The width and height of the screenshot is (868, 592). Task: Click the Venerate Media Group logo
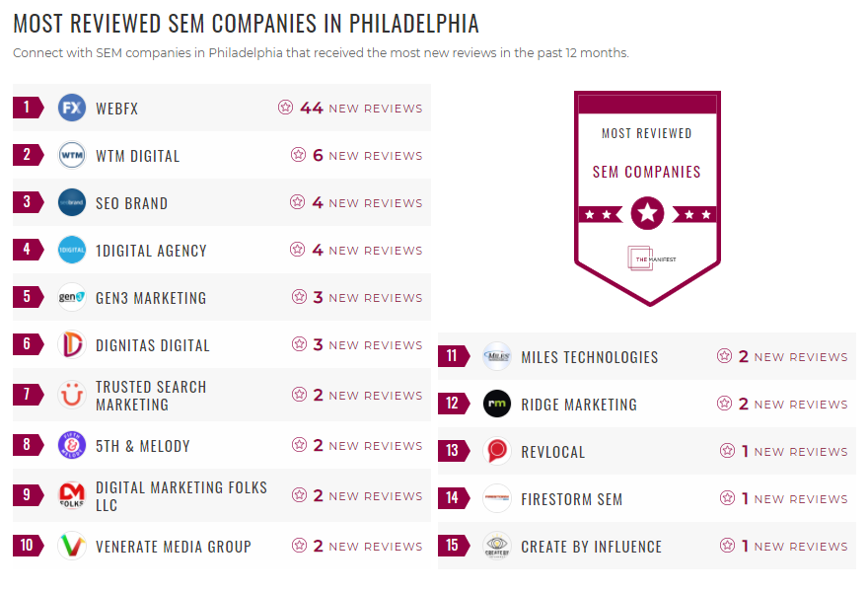coord(70,546)
